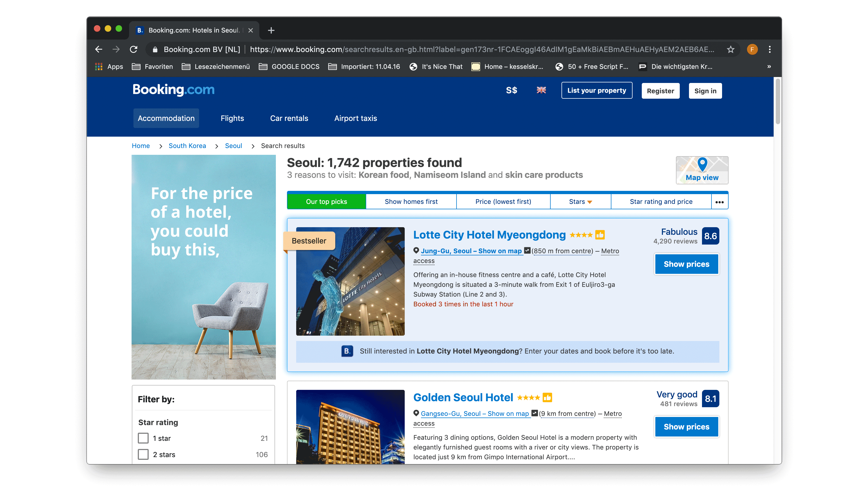Image resolution: width=868 pixels, height=488 pixels.
Task: Open the Airport taxis tab
Action: point(356,118)
